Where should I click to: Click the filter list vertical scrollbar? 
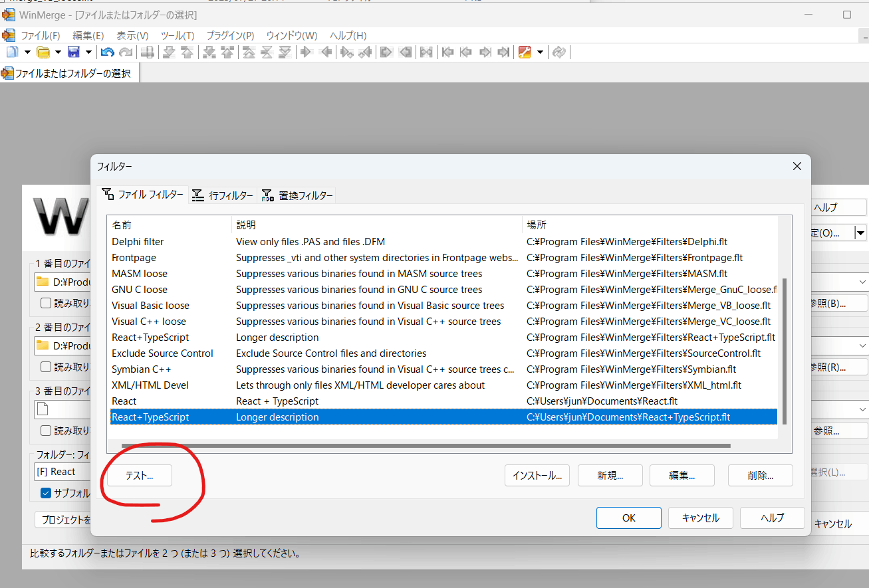click(x=785, y=351)
